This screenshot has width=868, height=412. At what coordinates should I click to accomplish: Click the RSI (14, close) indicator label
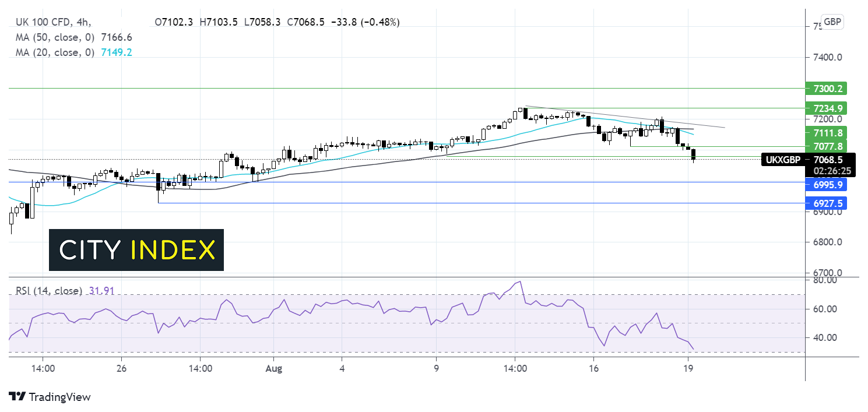[47, 290]
